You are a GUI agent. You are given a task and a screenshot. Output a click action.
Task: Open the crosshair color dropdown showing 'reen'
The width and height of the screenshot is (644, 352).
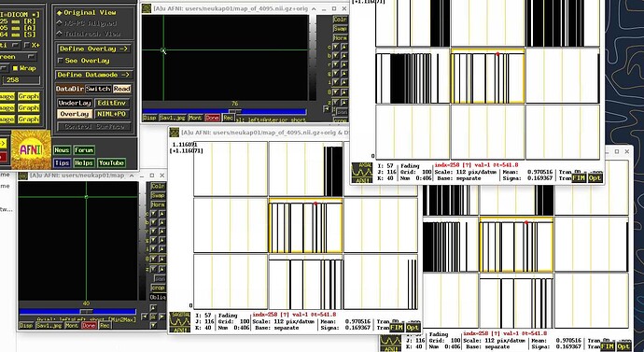point(19,57)
